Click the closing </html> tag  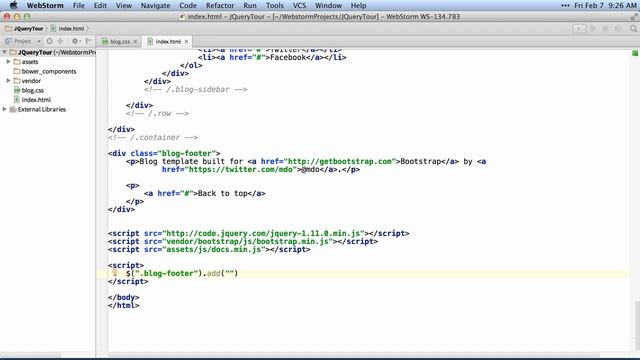(124, 305)
